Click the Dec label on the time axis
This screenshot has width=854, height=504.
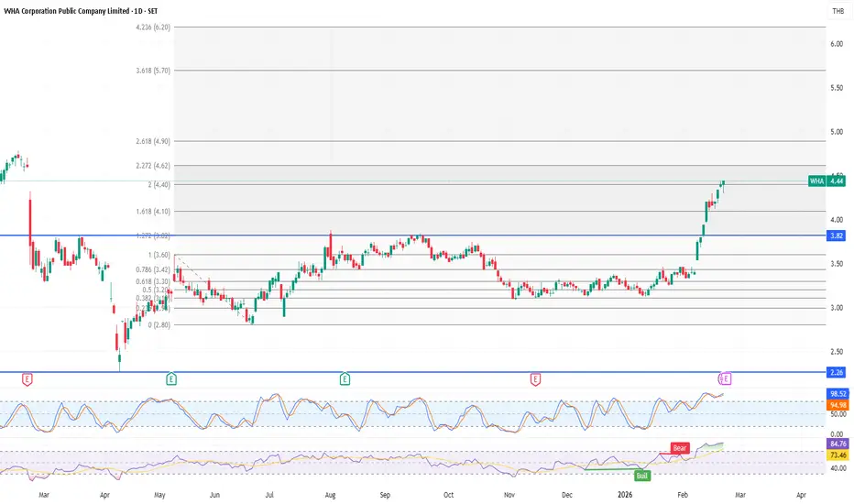(567, 495)
